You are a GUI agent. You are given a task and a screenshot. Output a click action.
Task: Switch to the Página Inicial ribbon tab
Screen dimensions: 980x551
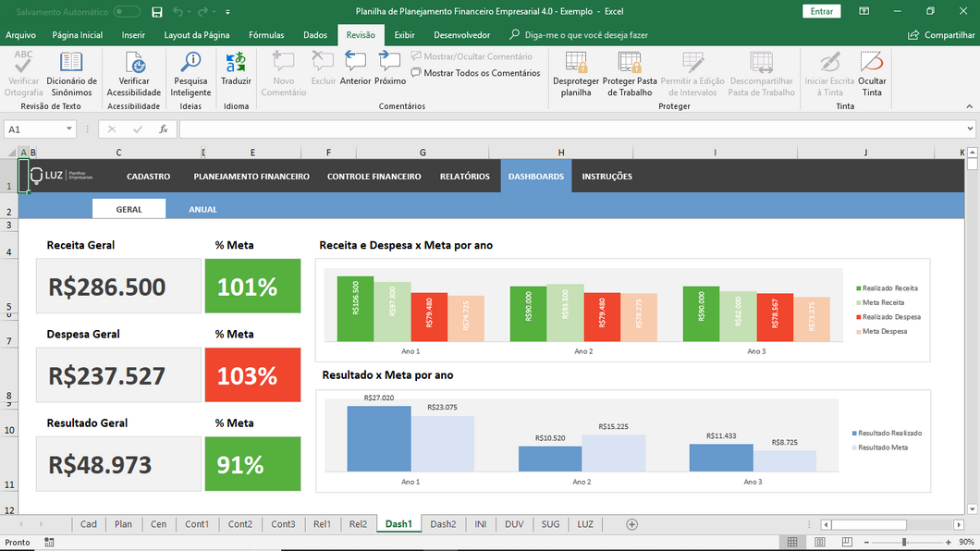77,35
